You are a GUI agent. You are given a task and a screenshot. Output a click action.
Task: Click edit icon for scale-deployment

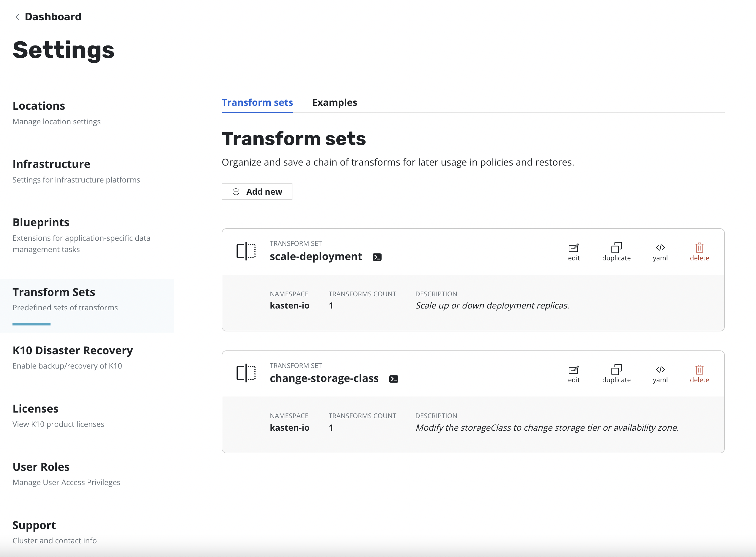[573, 252]
